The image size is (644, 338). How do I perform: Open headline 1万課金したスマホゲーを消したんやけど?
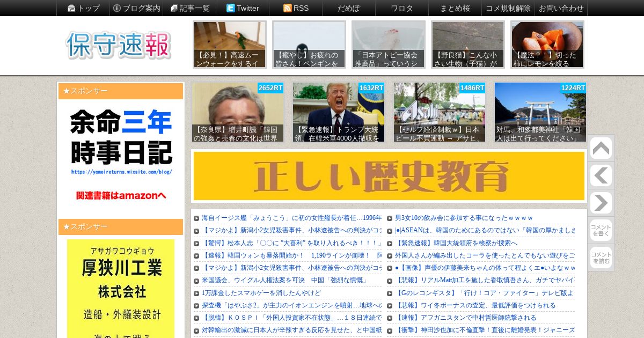(261, 293)
